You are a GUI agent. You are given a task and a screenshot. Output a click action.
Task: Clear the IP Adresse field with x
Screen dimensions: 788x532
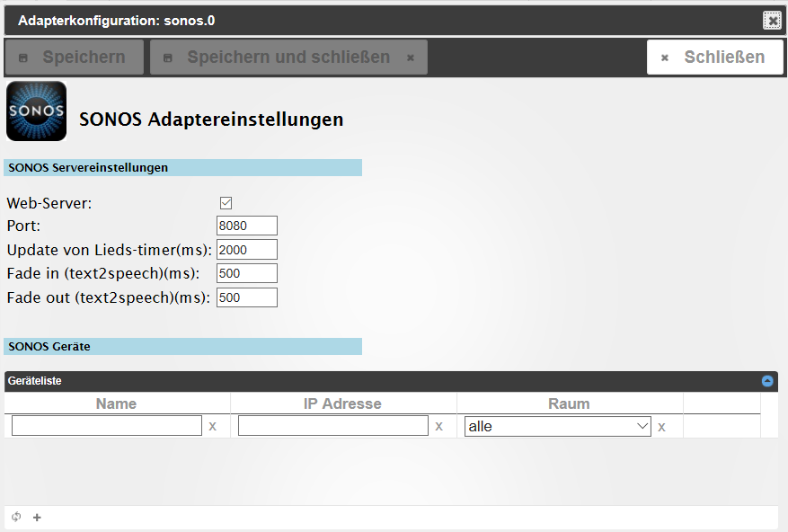(439, 427)
